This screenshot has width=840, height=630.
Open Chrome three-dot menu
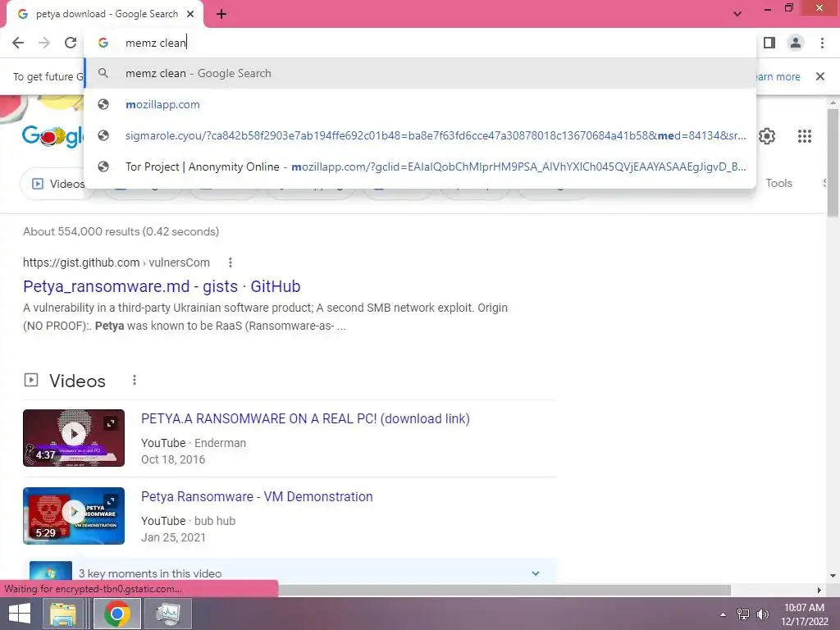(822, 43)
